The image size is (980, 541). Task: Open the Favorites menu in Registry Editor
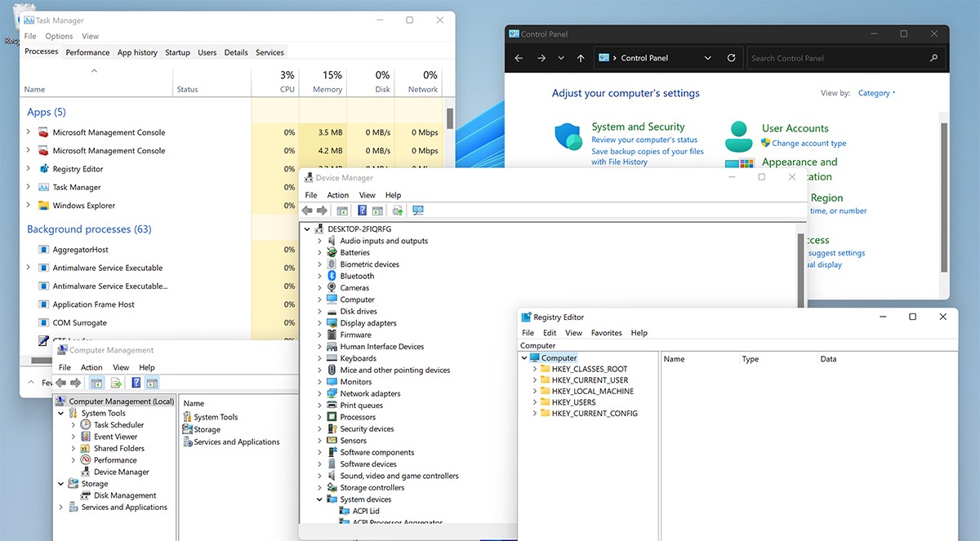(x=606, y=333)
